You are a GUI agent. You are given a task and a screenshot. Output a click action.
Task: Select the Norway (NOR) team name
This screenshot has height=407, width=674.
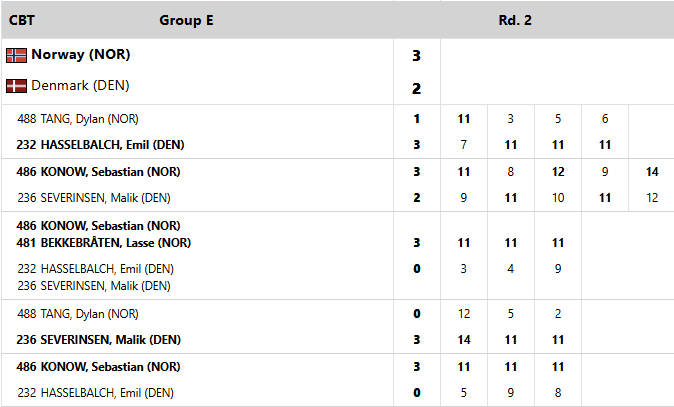point(81,55)
